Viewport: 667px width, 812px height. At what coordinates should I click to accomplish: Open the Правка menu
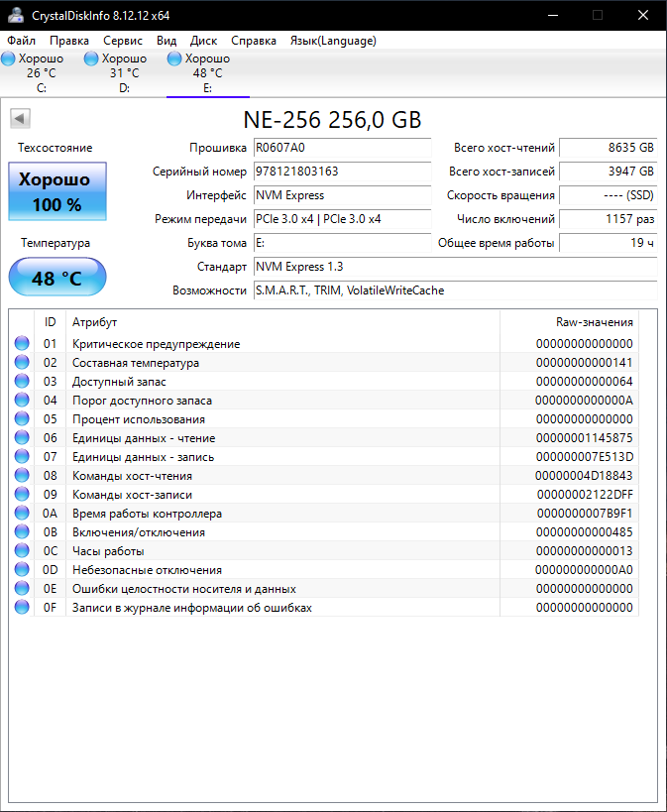(x=68, y=41)
